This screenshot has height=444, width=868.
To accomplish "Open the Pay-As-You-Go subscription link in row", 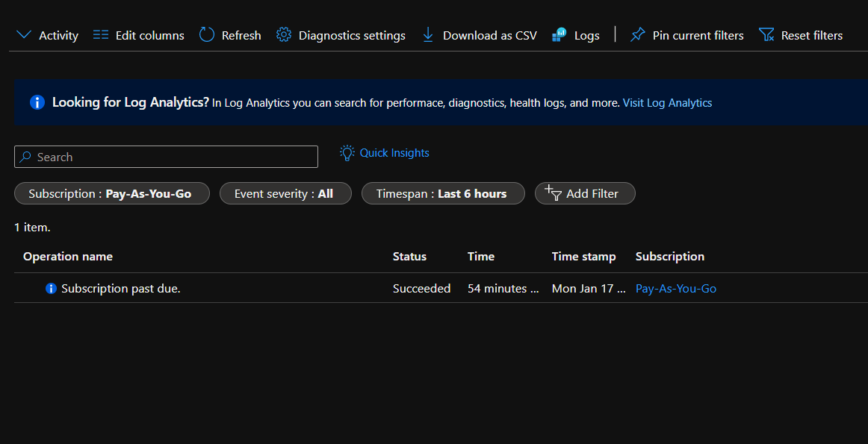I will [x=675, y=288].
